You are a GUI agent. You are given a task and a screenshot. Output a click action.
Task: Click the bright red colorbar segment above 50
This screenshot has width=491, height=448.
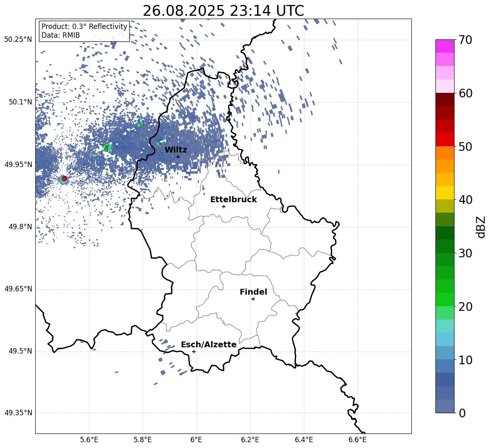445,140
